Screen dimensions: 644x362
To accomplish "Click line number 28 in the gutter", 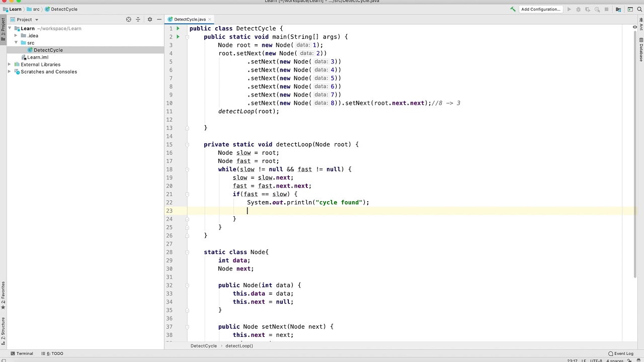I will (170, 252).
